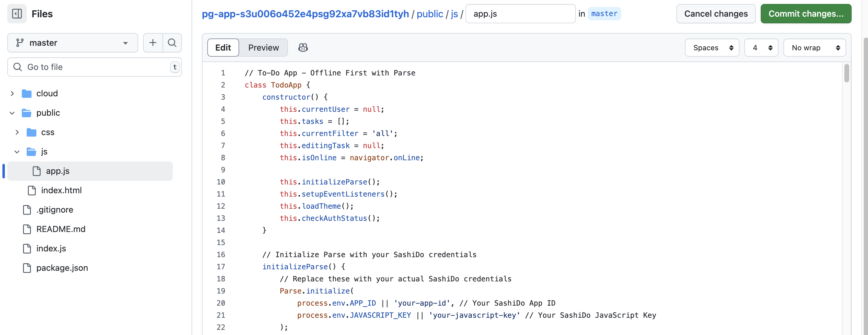Select the public folder icon
The image size is (868, 335).
click(x=27, y=113)
